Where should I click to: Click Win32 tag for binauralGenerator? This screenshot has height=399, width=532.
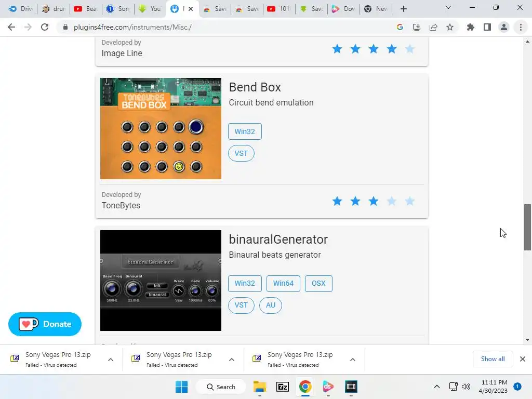click(x=245, y=283)
